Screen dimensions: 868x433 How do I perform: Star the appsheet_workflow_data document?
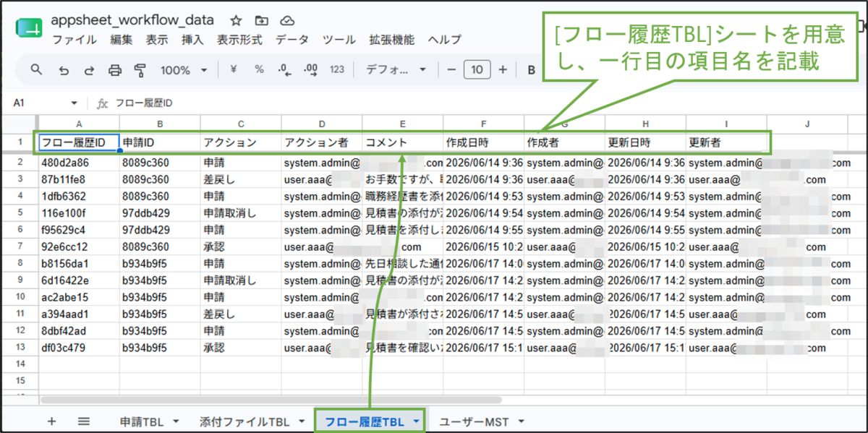click(x=236, y=20)
